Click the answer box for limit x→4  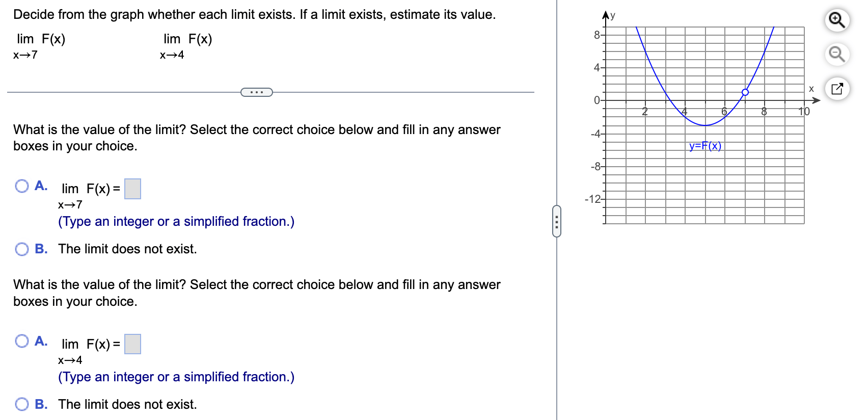click(x=133, y=344)
